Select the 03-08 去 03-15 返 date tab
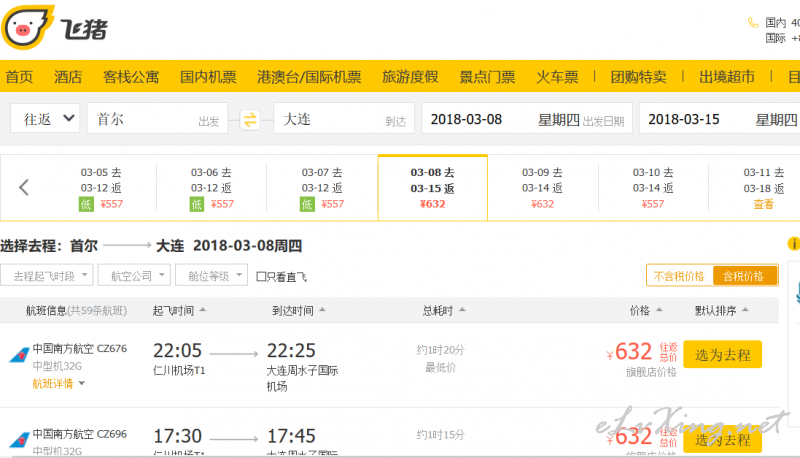This screenshot has height=458, width=800. point(433,188)
